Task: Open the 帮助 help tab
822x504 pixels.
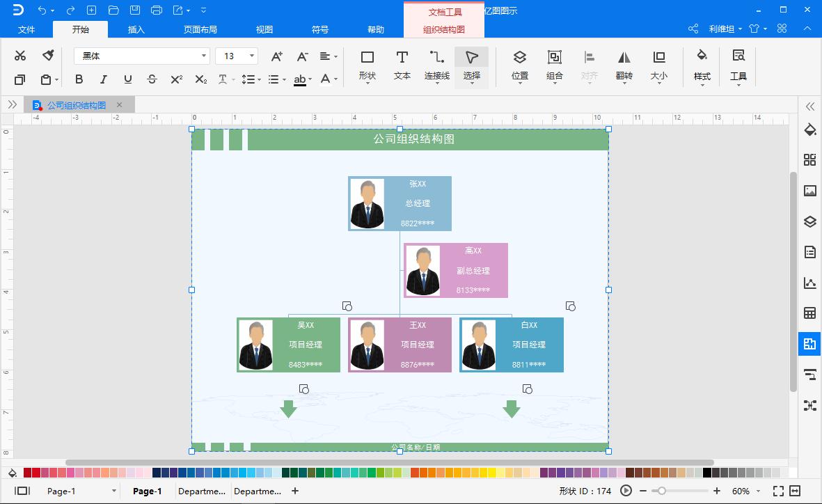Action: tap(375, 29)
